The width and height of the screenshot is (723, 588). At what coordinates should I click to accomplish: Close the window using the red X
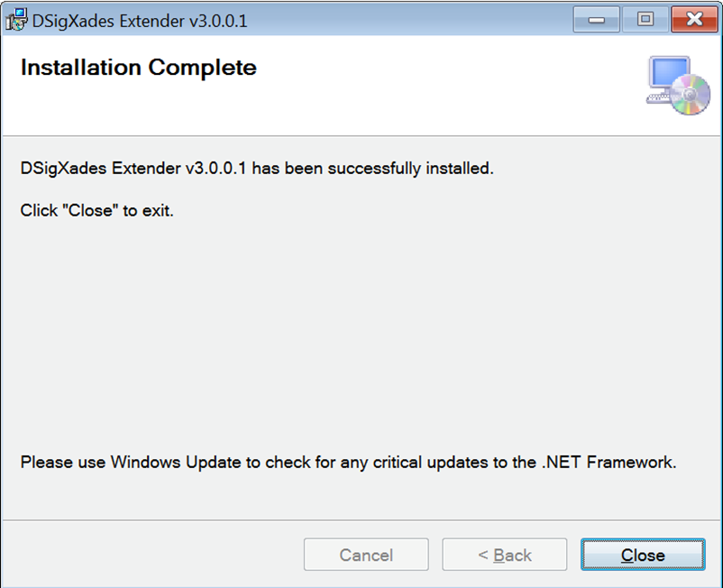(x=694, y=19)
